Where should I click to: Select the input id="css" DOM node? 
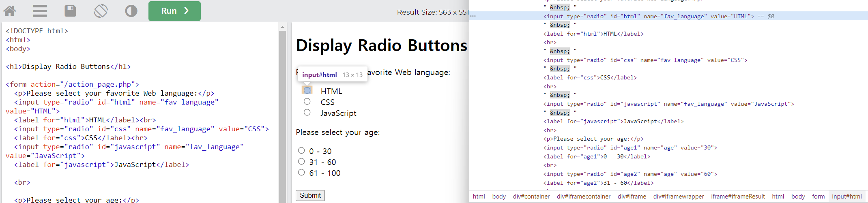coord(645,60)
